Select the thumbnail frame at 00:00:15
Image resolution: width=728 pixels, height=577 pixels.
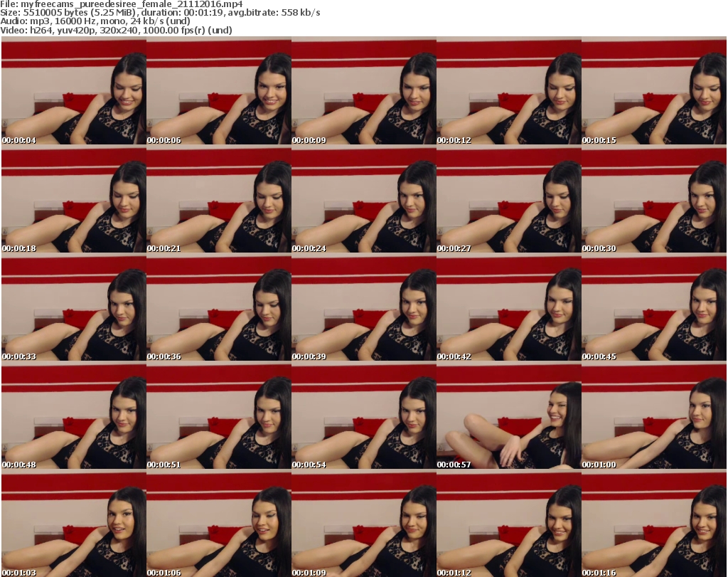point(654,90)
